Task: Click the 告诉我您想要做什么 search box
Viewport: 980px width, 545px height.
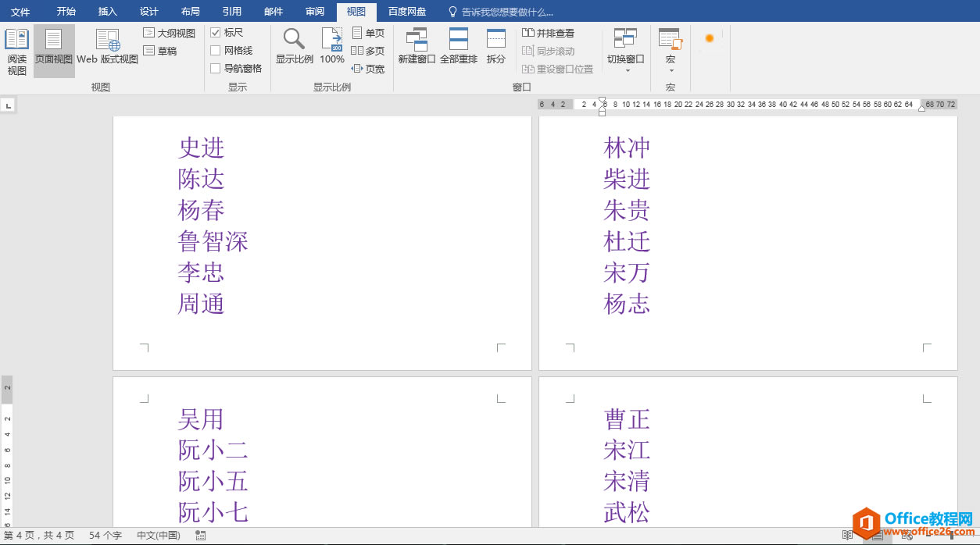Action: point(507,12)
